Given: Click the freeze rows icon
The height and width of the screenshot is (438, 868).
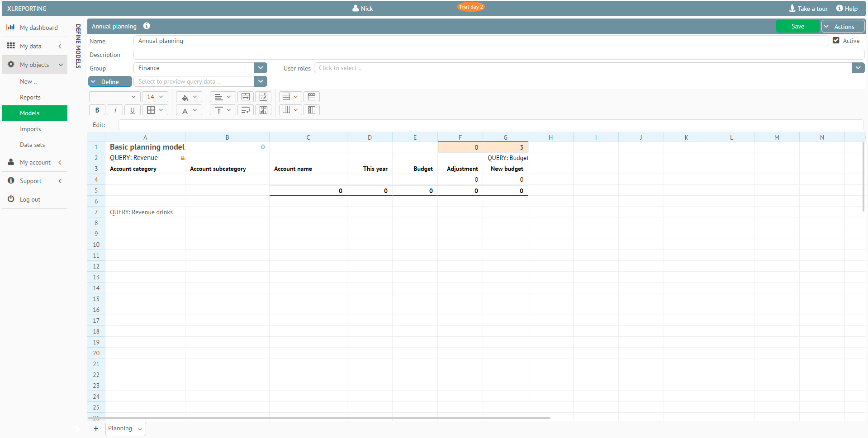Looking at the screenshot, I should point(312,97).
